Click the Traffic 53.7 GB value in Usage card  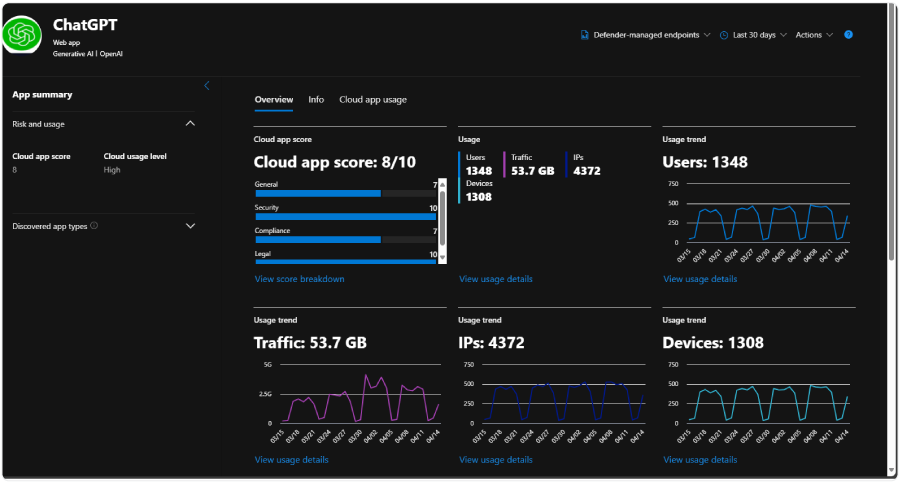(533, 171)
